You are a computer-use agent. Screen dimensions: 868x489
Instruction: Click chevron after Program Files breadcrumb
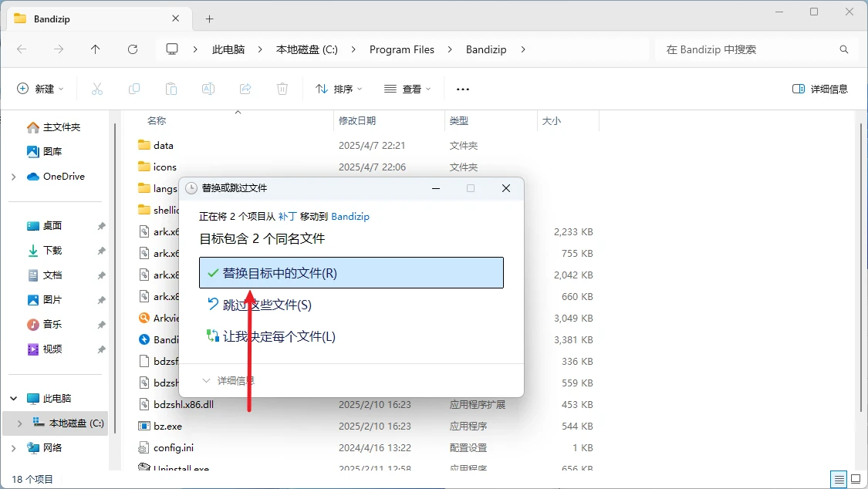[450, 49]
